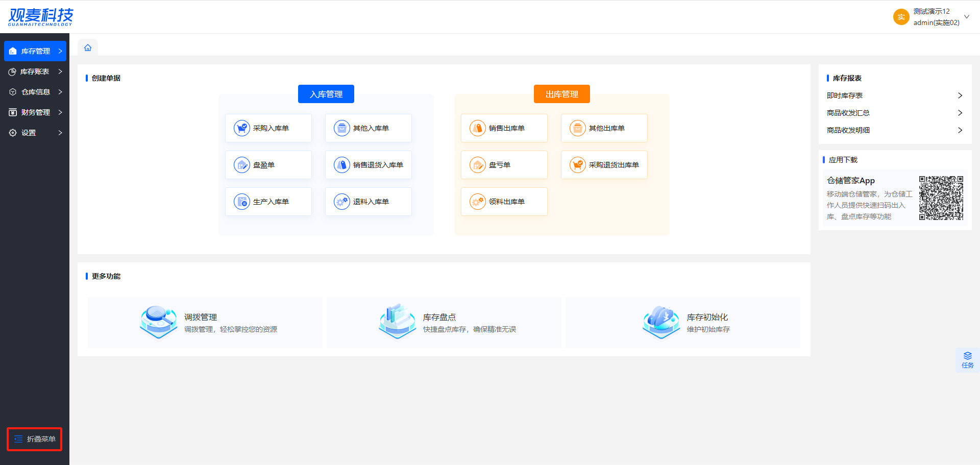Click the 创建单据 section heading
Viewport: 980px width, 465px height.
106,78
